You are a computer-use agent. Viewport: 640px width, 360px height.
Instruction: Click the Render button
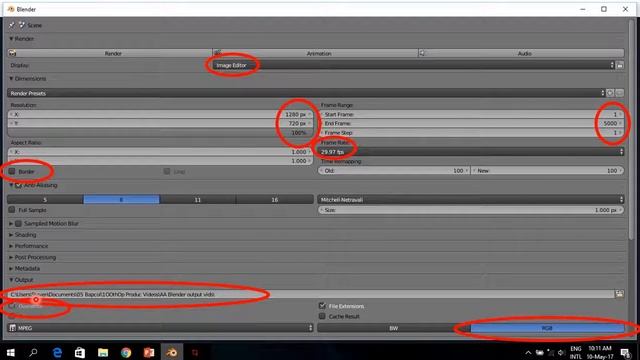(110, 53)
